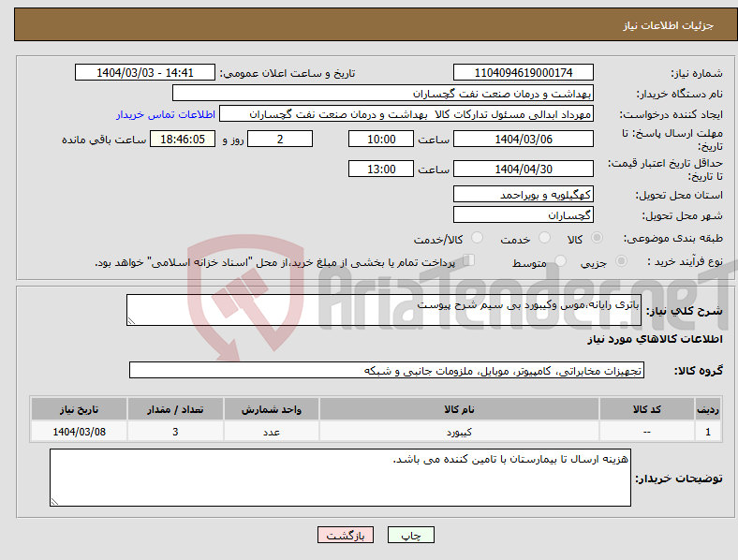Click the delivery province field

coord(524,194)
